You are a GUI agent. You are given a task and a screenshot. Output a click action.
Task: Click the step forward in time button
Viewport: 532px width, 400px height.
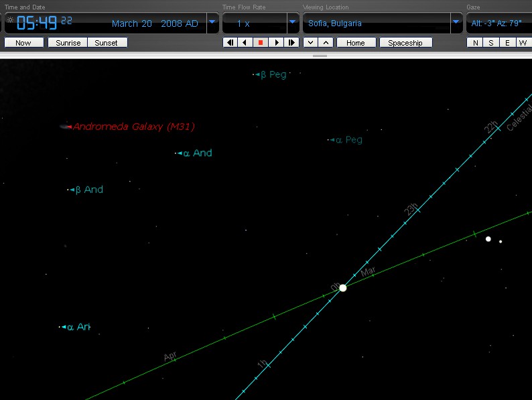[x=291, y=42]
